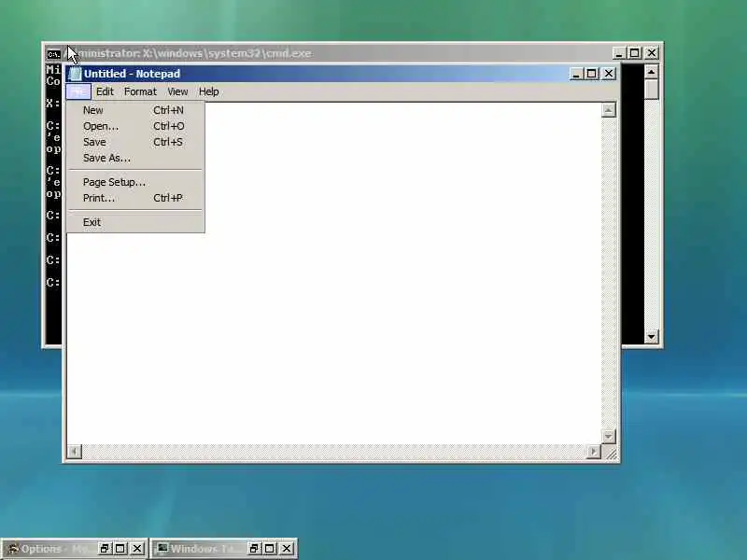Click Notepad vertical scrollbar down arrow
The width and height of the screenshot is (747, 560).
[x=609, y=436]
